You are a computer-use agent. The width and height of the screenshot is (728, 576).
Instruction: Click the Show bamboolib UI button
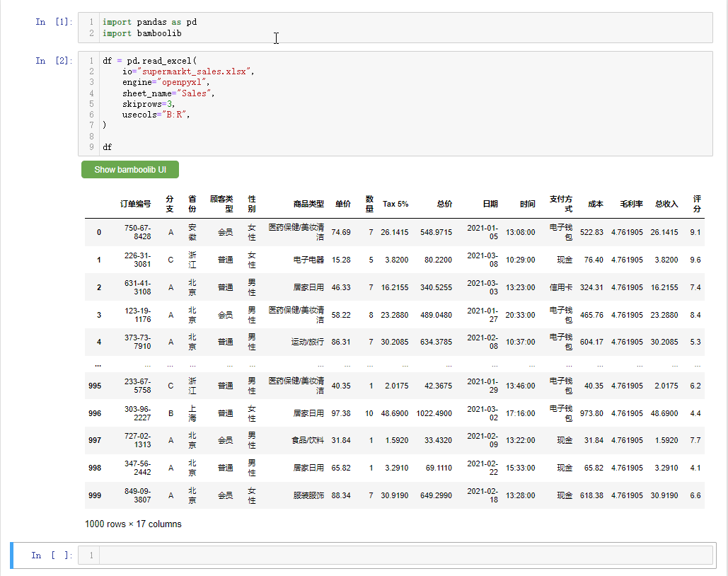click(x=129, y=169)
